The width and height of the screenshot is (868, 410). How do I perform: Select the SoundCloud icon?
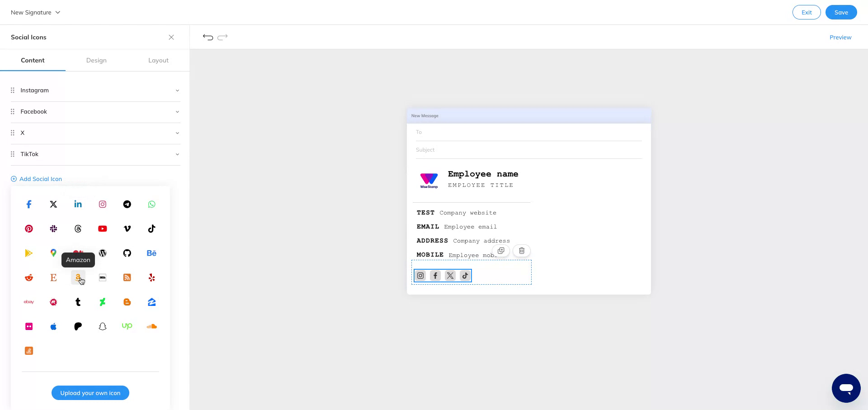point(151,326)
